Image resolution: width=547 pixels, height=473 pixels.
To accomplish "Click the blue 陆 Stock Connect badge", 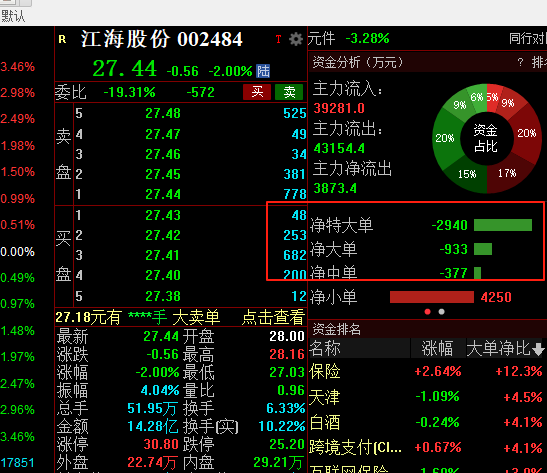I will point(263,71).
